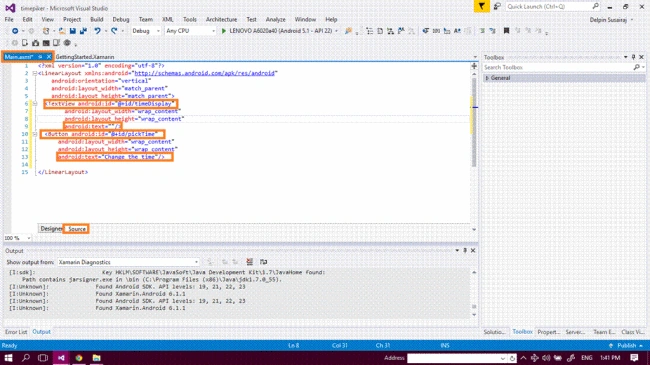
Task: Open the Build menu
Action: (x=97, y=19)
